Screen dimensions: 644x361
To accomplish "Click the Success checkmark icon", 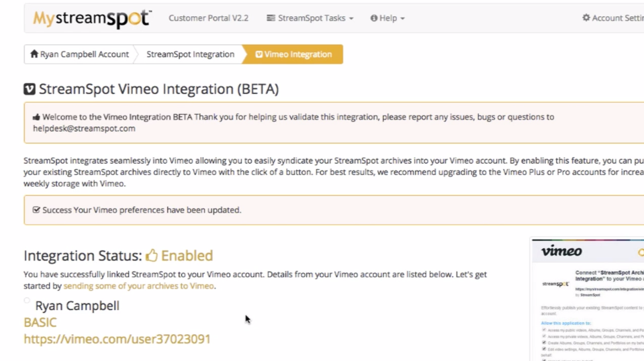I will pos(36,210).
